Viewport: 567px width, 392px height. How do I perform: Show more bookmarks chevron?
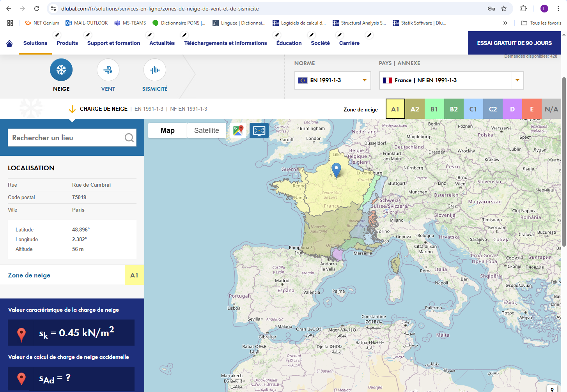[505, 23]
